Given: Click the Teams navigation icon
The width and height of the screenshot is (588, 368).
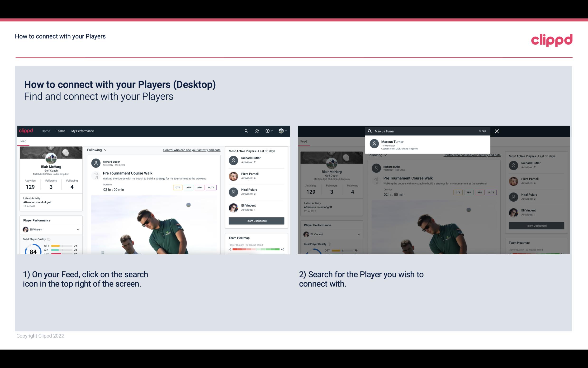Looking at the screenshot, I should [60, 131].
